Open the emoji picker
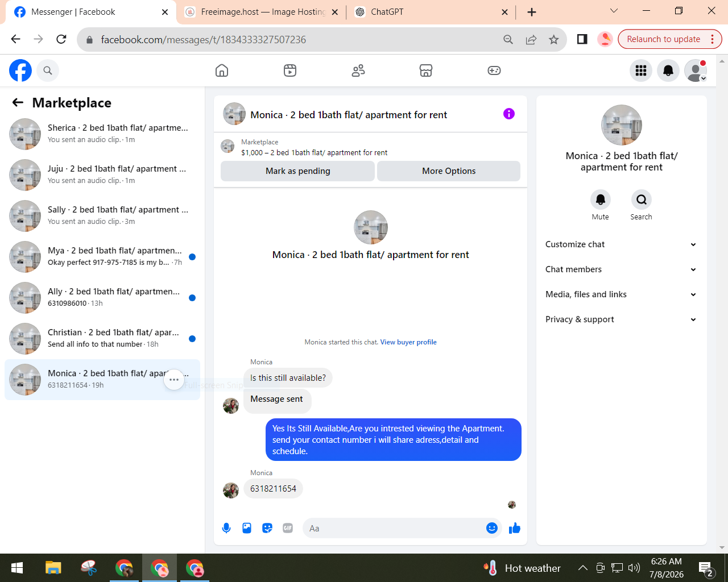728x582 pixels. 492,528
